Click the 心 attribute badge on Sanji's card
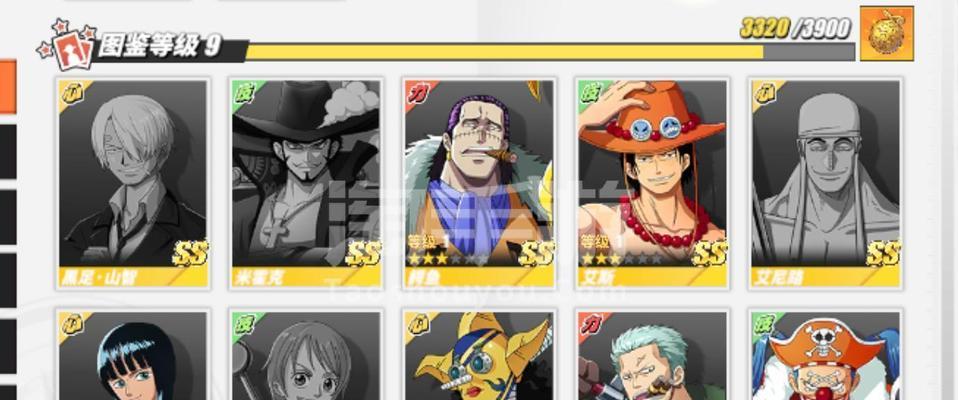Image resolution: width=958 pixels, height=400 pixels. point(72,94)
